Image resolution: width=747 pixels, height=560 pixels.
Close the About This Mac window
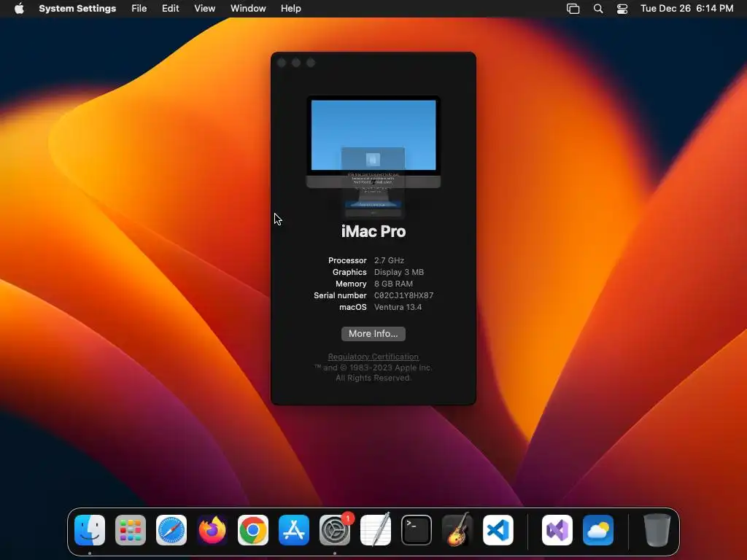pyautogui.click(x=282, y=63)
